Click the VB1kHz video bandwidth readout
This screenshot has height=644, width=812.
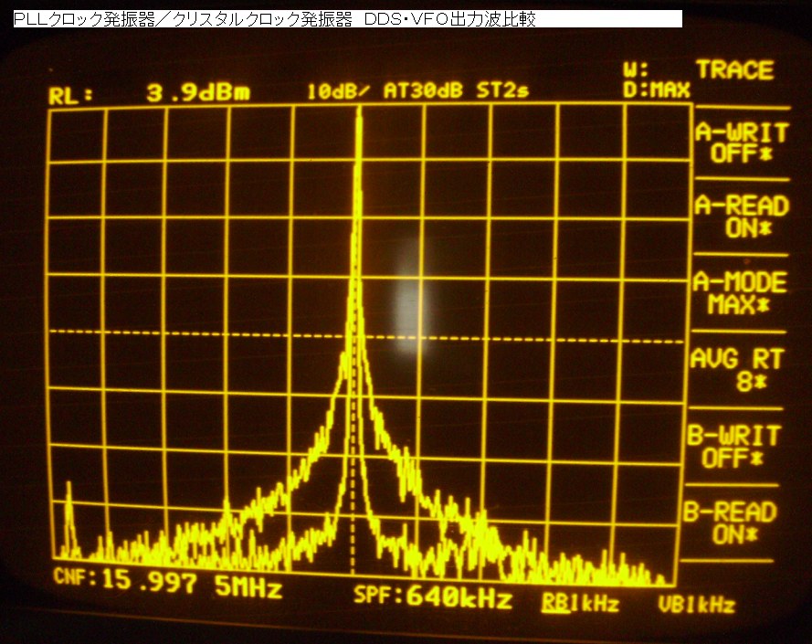pyautogui.click(x=697, y=605)
